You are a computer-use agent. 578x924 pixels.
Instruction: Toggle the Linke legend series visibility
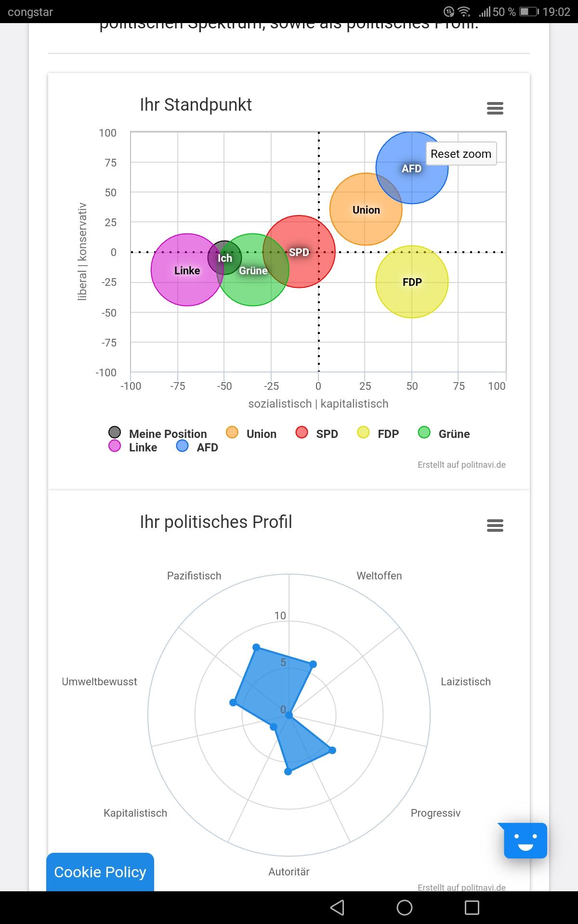(x=132, y=447)
